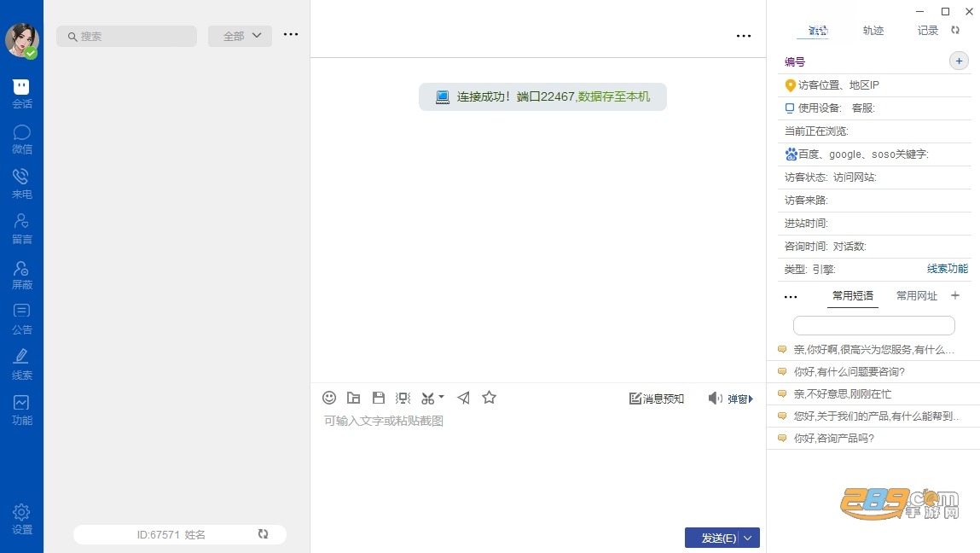Open the 留言 messages section
980x553 pixels.
pos(21,229)
